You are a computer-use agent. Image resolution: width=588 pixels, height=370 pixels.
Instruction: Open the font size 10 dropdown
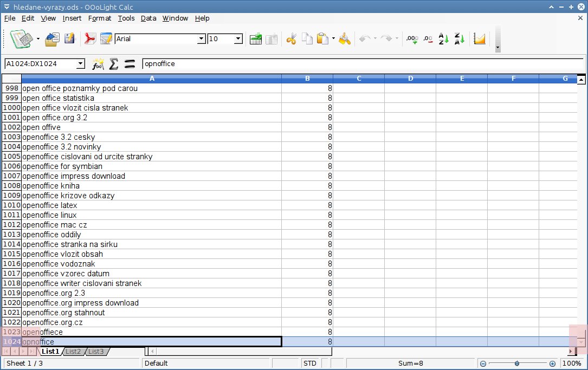tap(238, 38)
